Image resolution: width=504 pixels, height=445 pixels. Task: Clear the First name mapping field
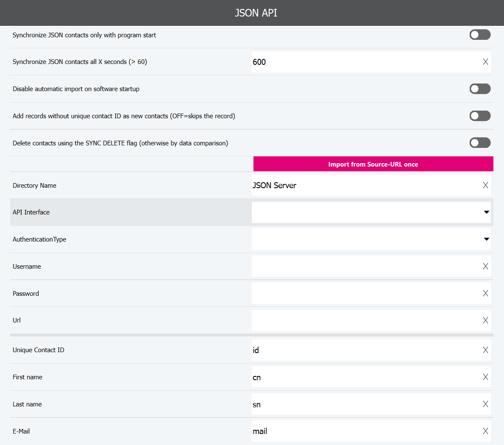(x=485, y=377)
